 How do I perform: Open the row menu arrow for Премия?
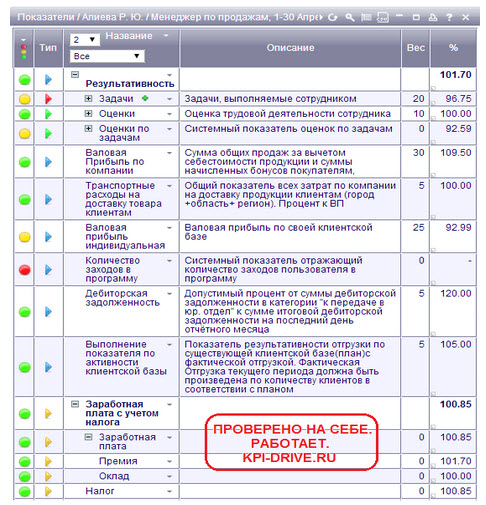point(169,462)
